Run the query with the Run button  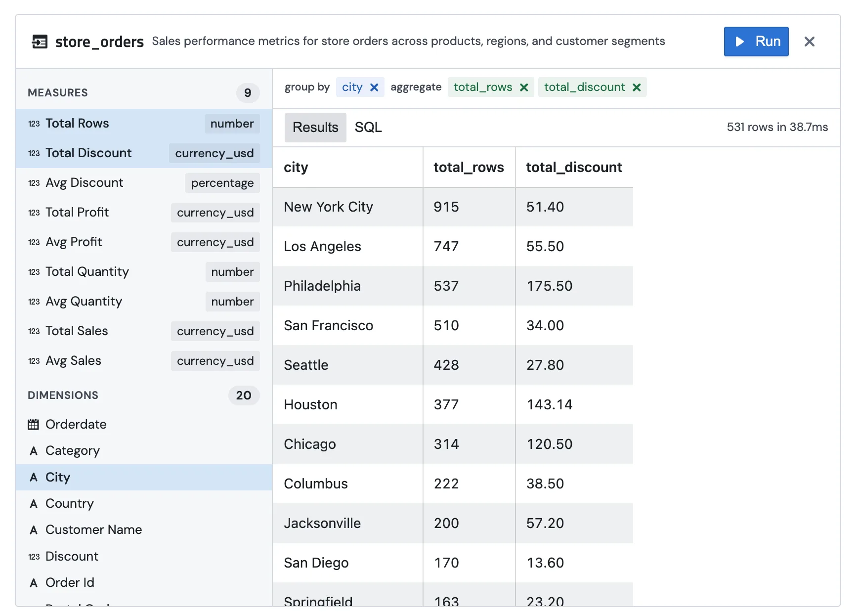(756, 42)
